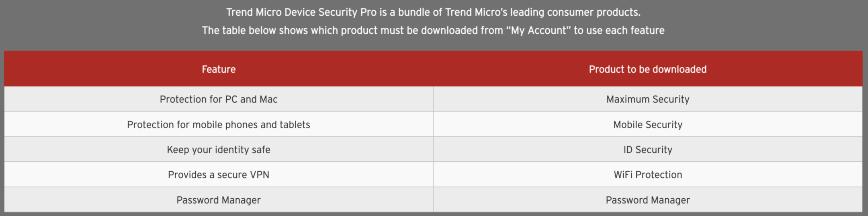
Task: Click the Product to be downloaded header
Action: click(x=647, y=69)
